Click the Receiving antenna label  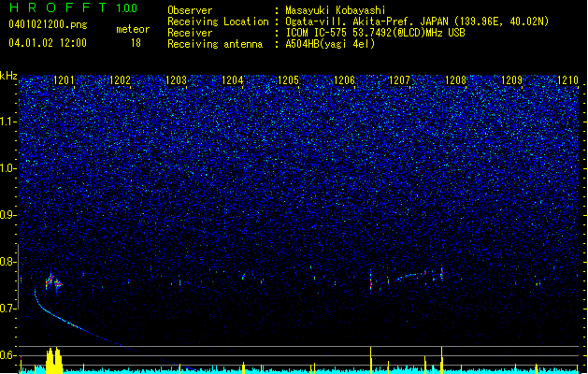tap(215, 44)
